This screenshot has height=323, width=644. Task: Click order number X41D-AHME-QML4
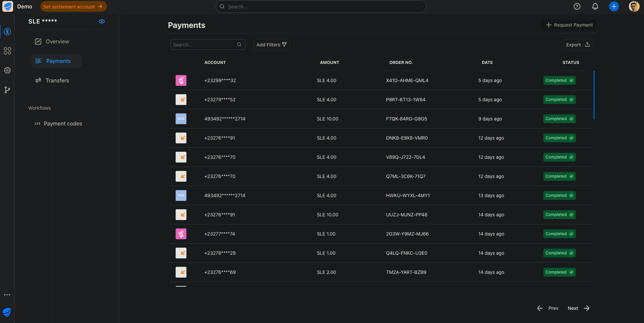click(x=407, y=80)
